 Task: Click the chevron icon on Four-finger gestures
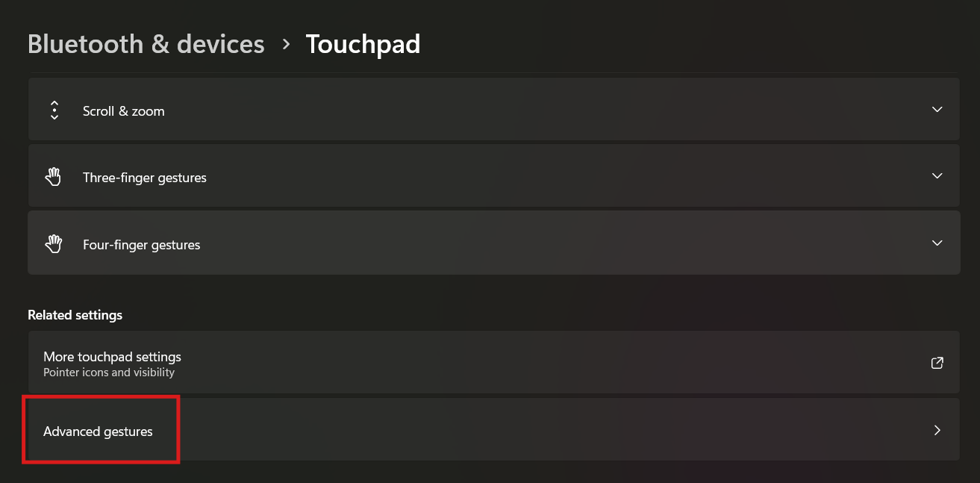tap(937, 243)
